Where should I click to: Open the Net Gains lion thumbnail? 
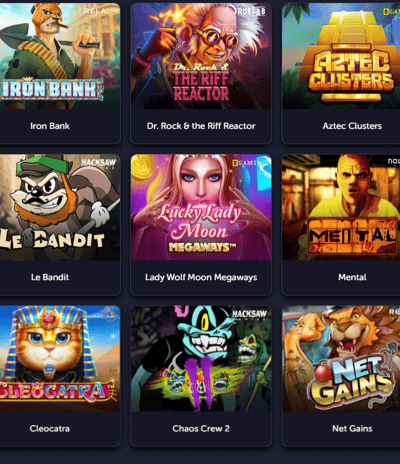(x=341, y=358)
